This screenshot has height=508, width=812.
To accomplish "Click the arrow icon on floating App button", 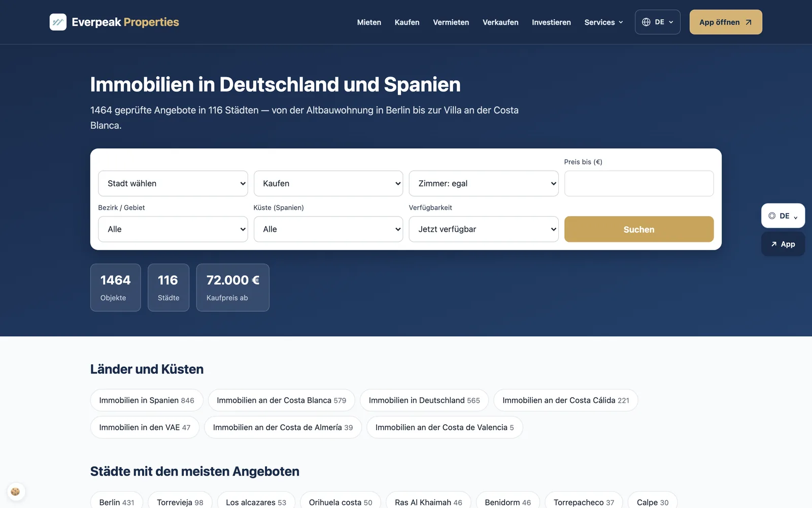I will pyautogui.click(x=774, y=244).
